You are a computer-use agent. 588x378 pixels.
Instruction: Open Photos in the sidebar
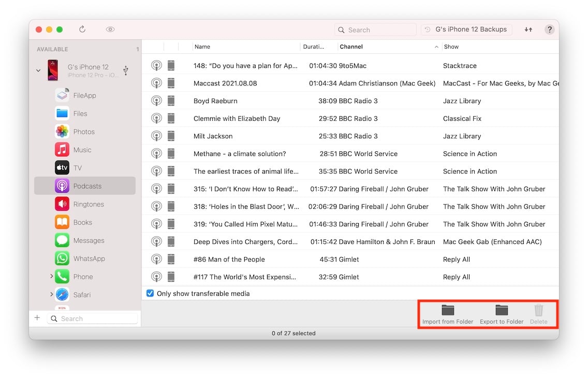tap(85, 132)
